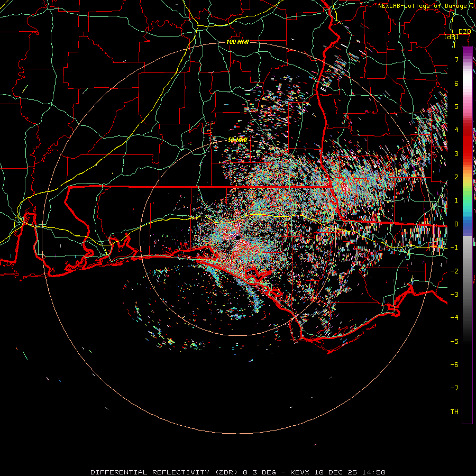The height and width of the screenshot is (476, 476).
Task: Click the NEXLAB-College of DuPage credit text
Action: pyautogui.click(x=424, y=6)
